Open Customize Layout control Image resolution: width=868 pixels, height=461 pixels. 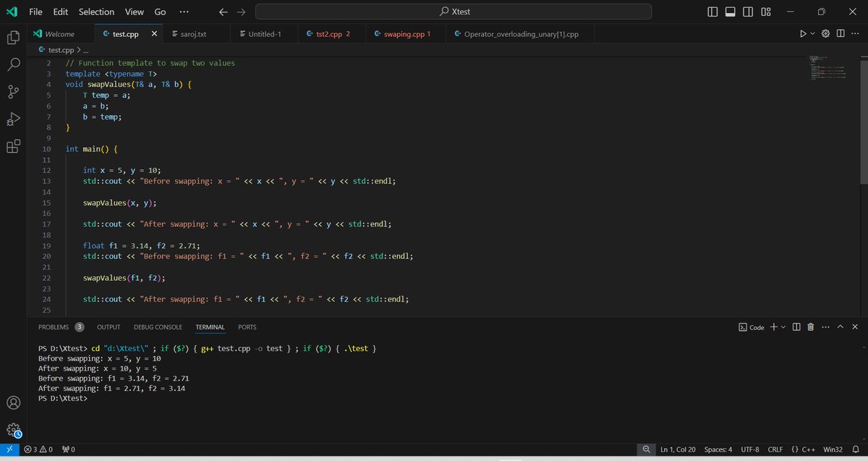point(766,12)
